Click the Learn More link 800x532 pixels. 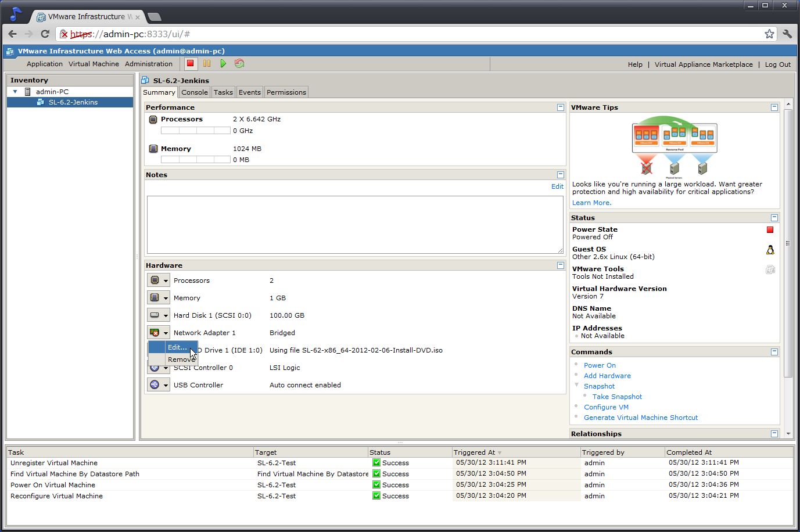[591, 203]
